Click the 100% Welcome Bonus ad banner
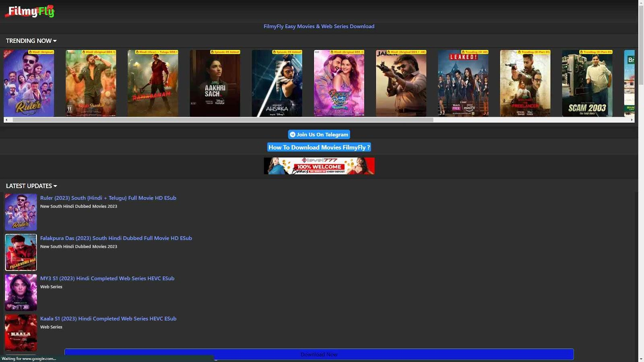Screen dimensions: 644x362 click(x=319, y=166)
